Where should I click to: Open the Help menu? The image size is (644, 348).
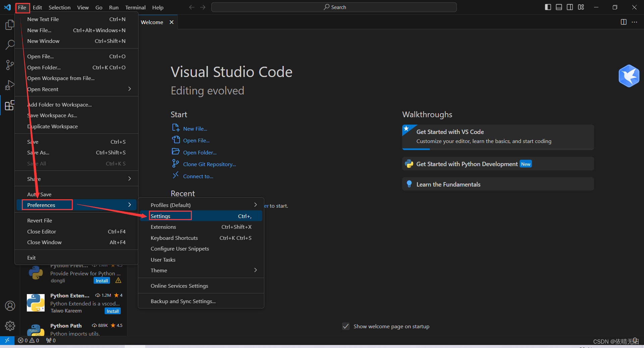click(158, 7)
